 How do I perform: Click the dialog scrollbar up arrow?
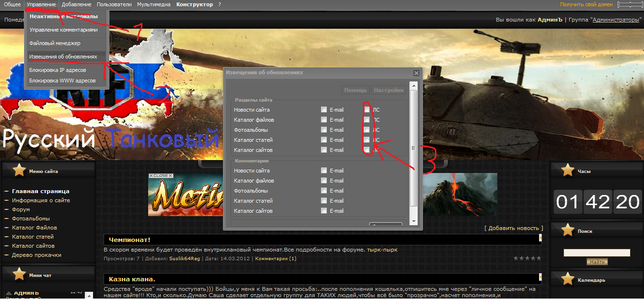click(x=414, y=85)
